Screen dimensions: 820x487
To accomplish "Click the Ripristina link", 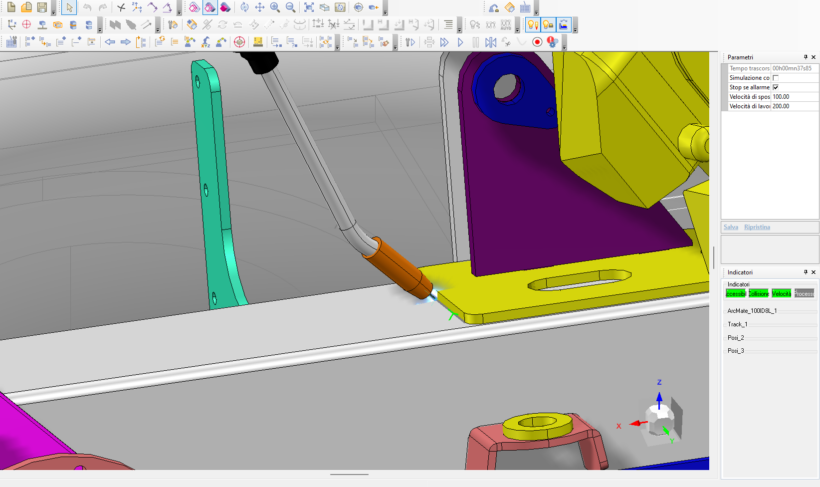I will 757,228.
